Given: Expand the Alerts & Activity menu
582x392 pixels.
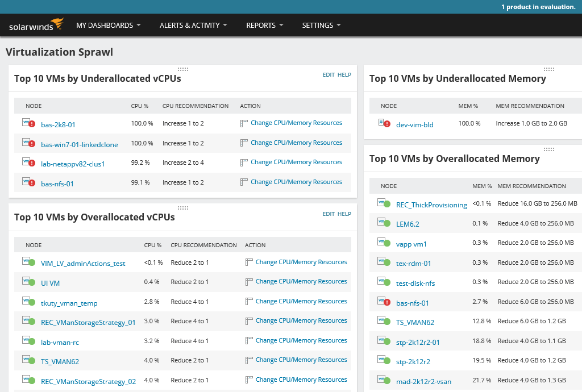Looking at the screenshot, I should pyautogui.click(x=193, y=26).
